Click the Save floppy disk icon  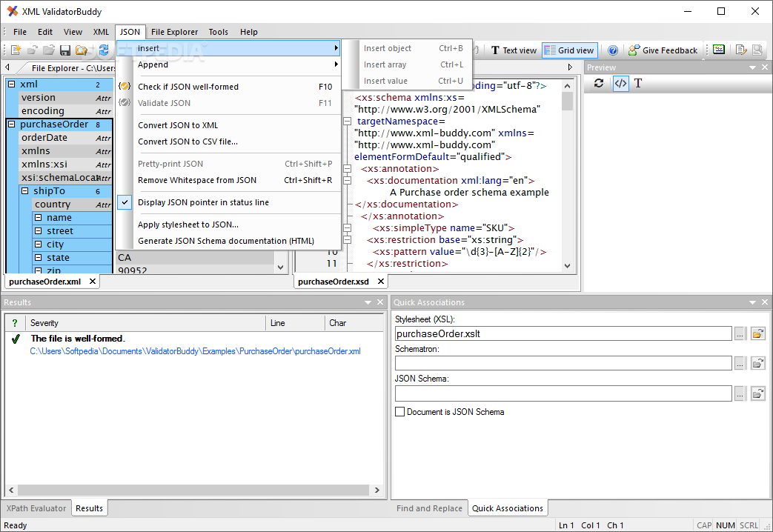(x=65, y=50)
